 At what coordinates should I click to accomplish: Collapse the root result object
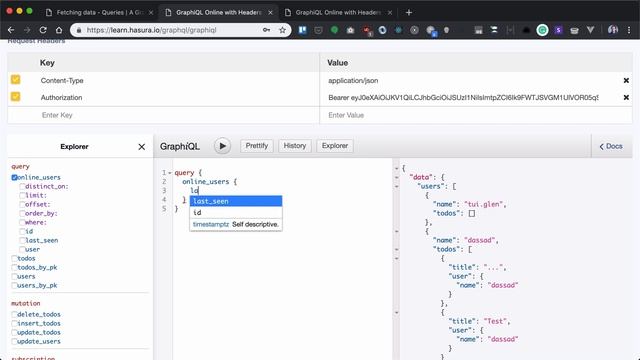pos(396,169)
